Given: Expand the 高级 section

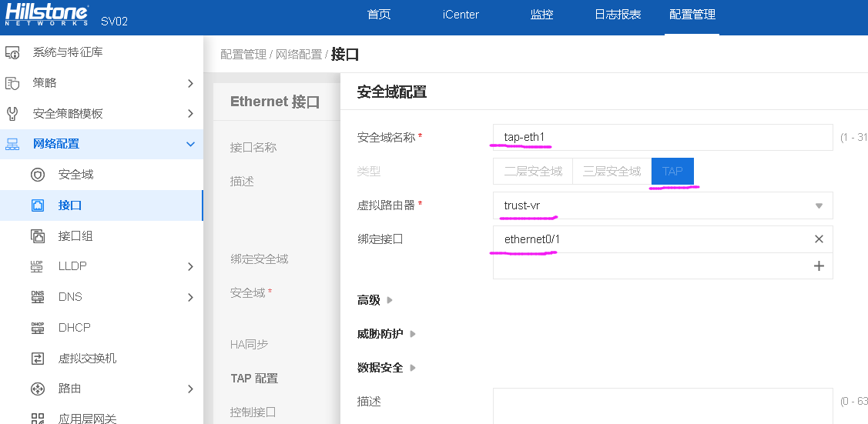Looking at the screenshot, I should pos(375,300).
